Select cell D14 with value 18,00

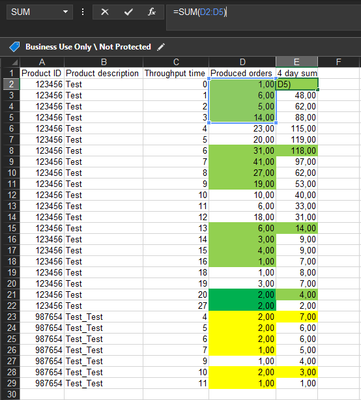pyautogui.click(x=242, y=217)
